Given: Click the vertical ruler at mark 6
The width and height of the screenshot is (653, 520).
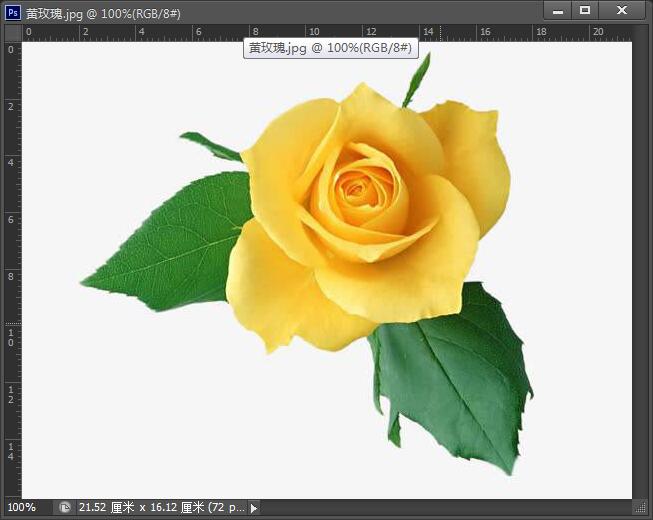Looking at the screenshot, I should pos(11,219).
